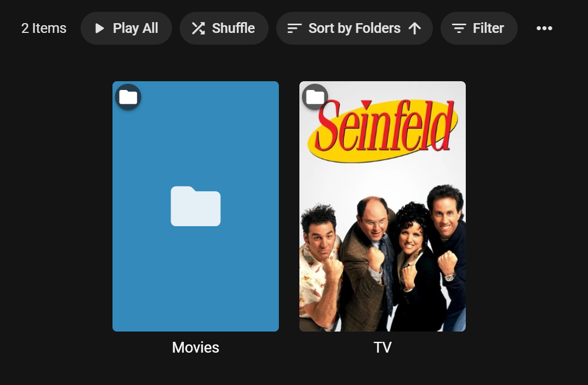588x385 pixels.
Task: Click the play triangle icon on Play All
Action: (100, 28)
